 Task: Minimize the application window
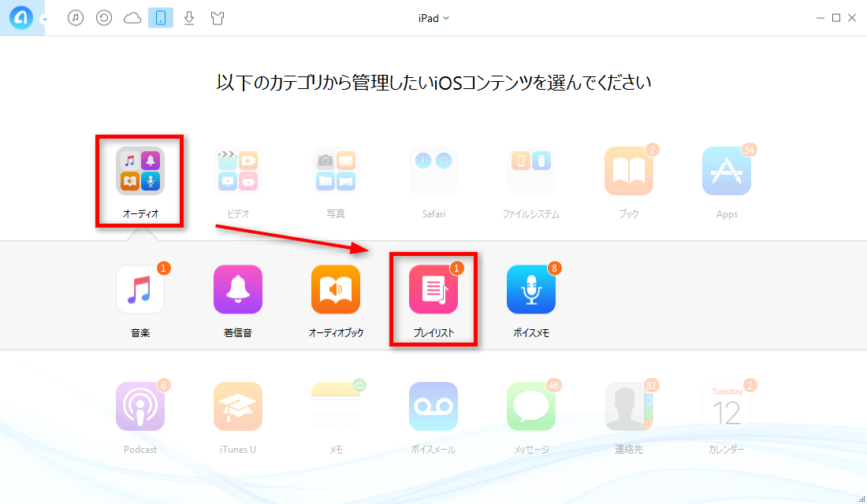click(x=820, y=18)
